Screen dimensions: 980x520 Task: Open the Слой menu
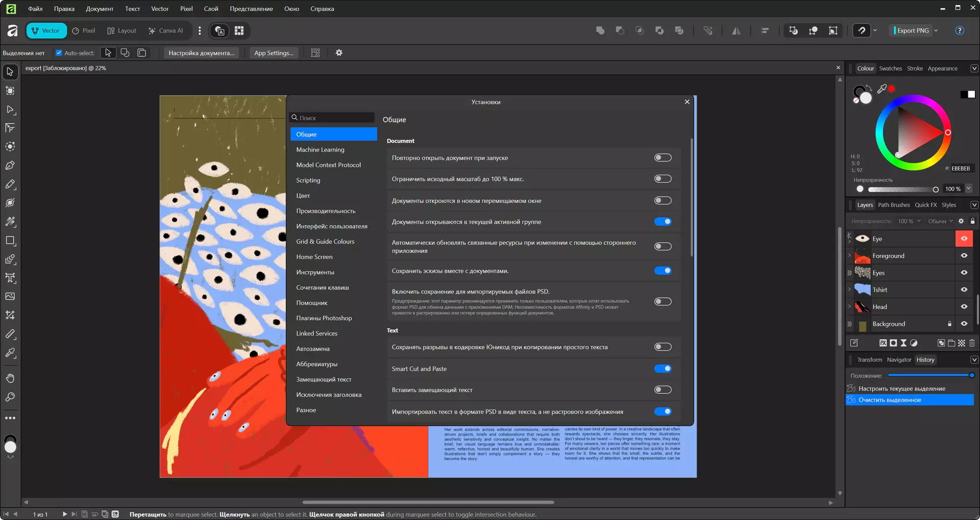tap(211, 9)
